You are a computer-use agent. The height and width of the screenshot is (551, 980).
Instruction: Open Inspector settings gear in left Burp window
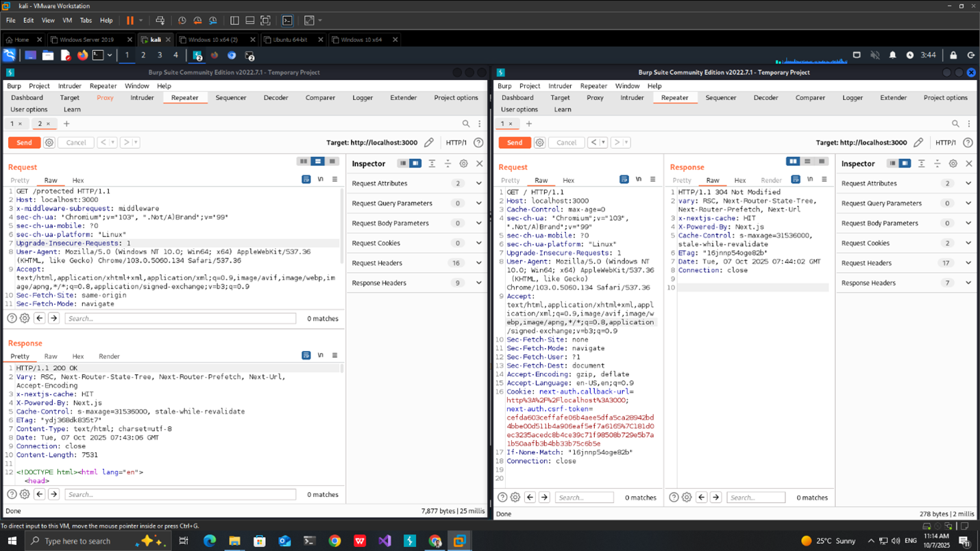click(464, 164)
